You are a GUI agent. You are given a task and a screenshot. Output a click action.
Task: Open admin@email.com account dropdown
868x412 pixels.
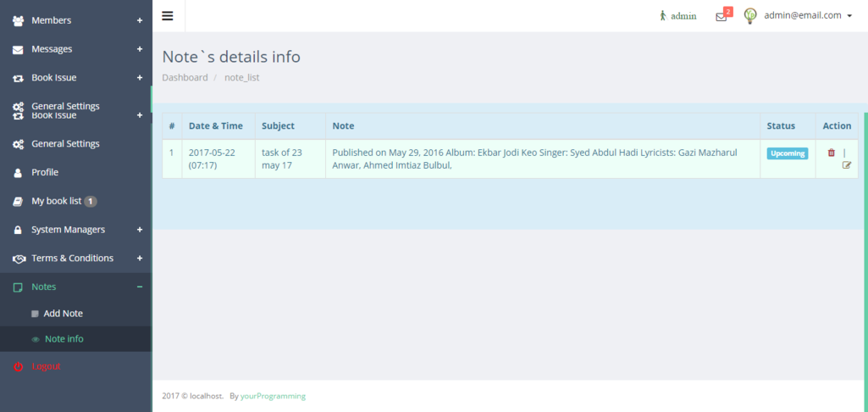click(x=807, y=15)
